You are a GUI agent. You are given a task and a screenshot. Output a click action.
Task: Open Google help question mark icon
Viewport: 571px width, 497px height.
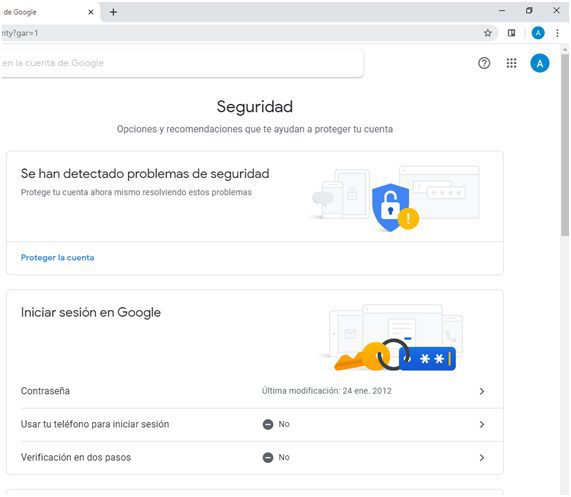[484, 63]
